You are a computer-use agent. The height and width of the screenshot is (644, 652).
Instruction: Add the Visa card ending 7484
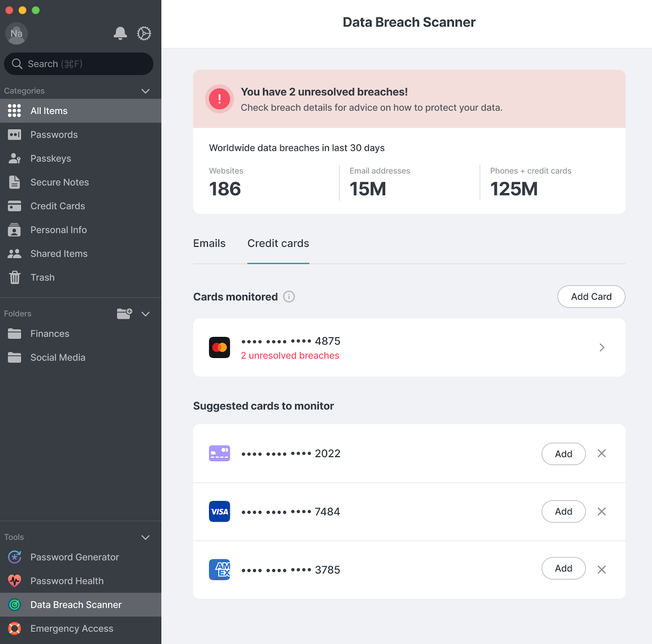point(564,512)
